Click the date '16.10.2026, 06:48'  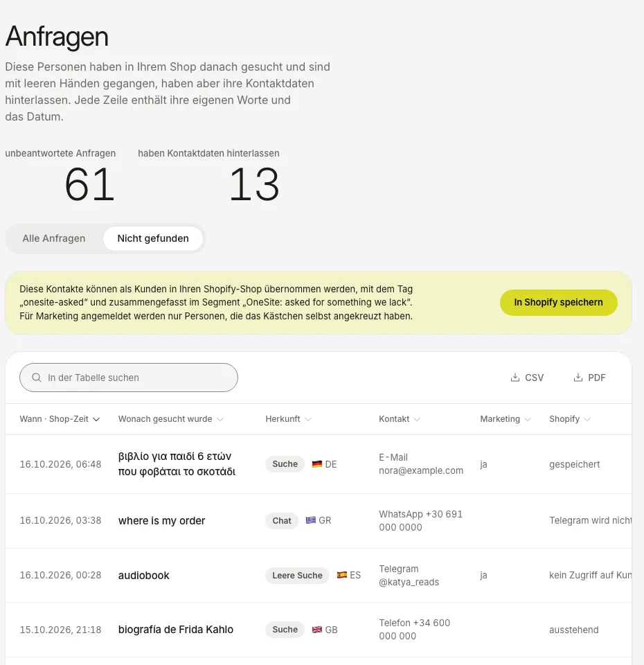click(61, 464)
